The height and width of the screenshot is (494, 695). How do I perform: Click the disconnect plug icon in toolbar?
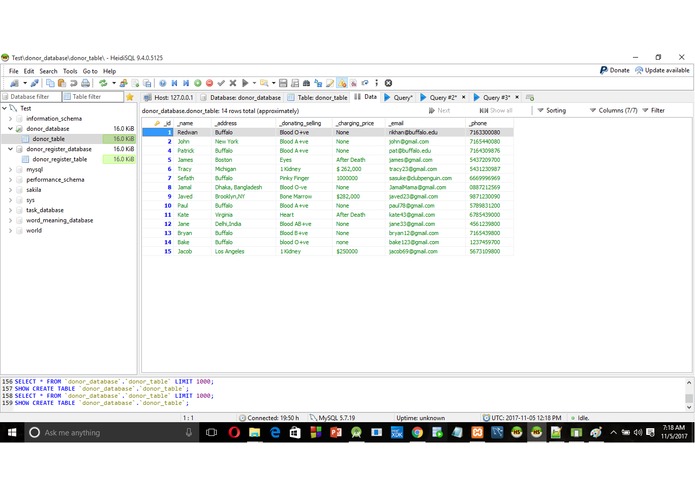35,83
